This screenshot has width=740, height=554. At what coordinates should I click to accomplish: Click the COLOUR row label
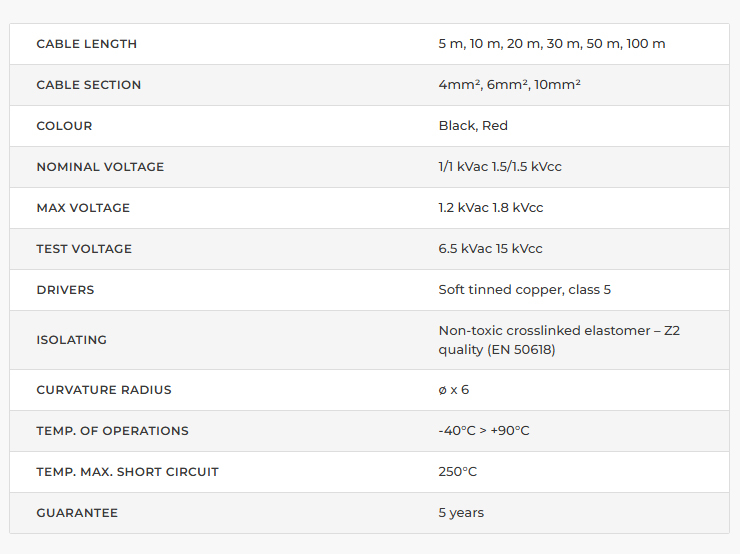(x=64, y=126)
